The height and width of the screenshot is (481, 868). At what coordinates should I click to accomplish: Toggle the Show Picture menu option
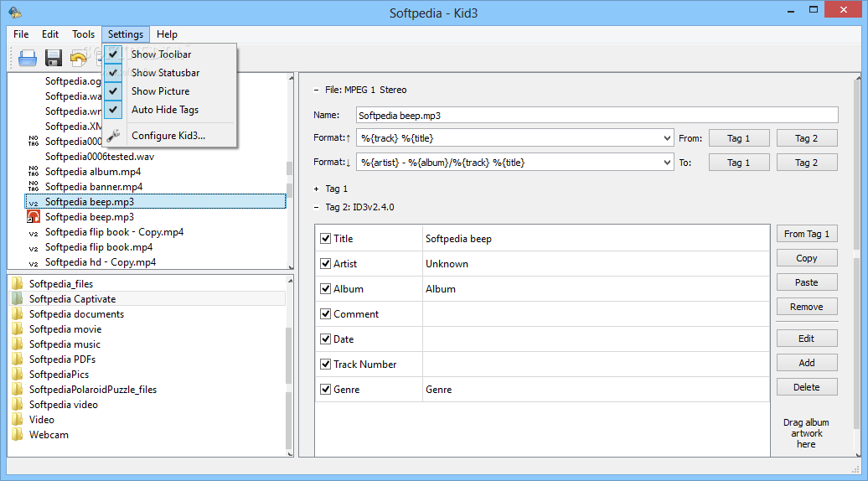coord(161,91)
